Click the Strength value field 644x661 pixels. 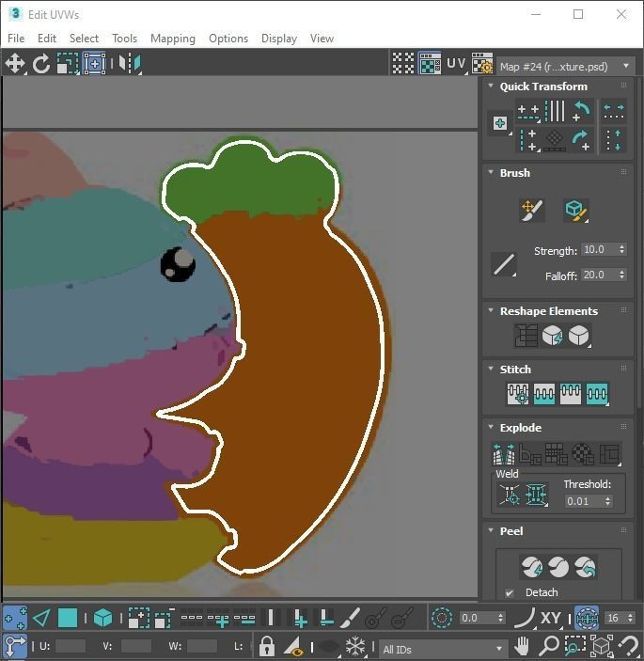(599, 249)
